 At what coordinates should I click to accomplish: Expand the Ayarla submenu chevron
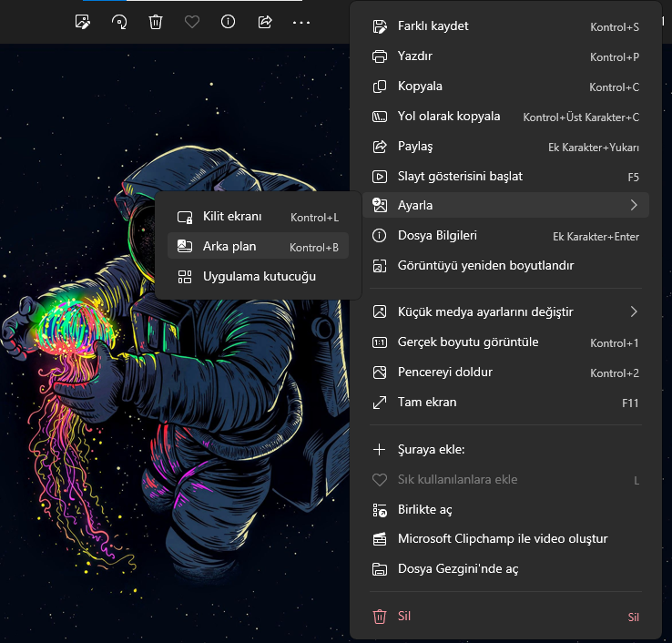pyautogui.click(x=634, y=205)
